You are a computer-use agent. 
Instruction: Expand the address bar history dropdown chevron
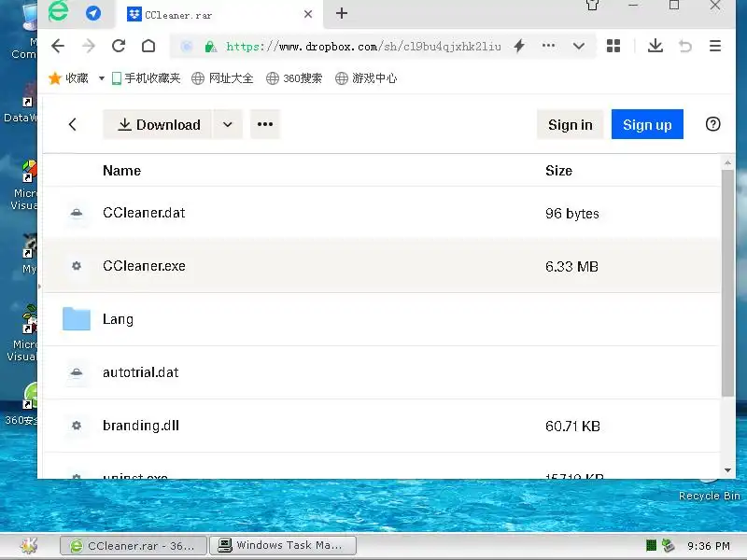tap(579, 46)
